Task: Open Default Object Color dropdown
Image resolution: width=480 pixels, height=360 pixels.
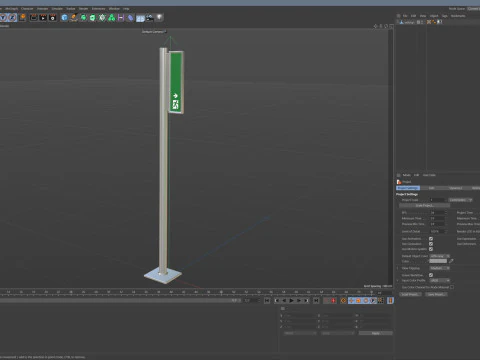Action: coord(439,256)
